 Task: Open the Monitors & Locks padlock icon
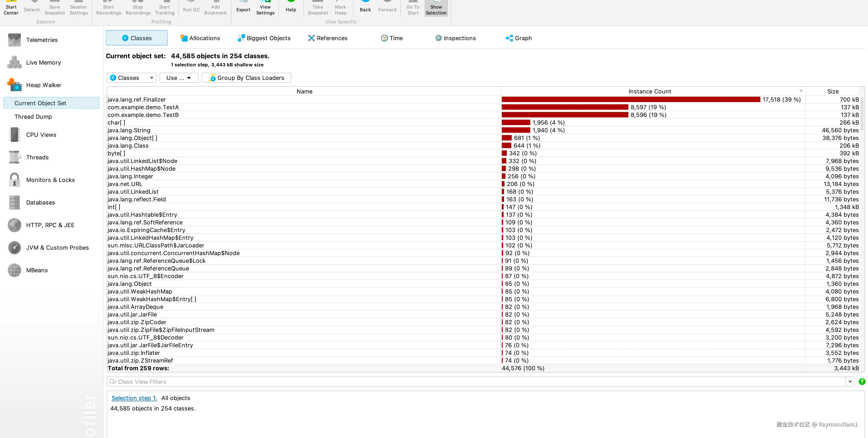click(14, 180)
